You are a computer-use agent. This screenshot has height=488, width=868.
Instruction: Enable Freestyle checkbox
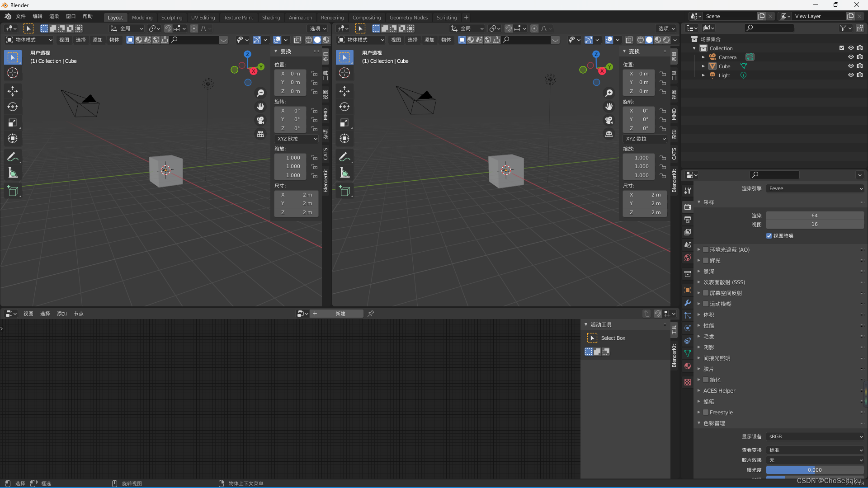[x=706, y=412]
